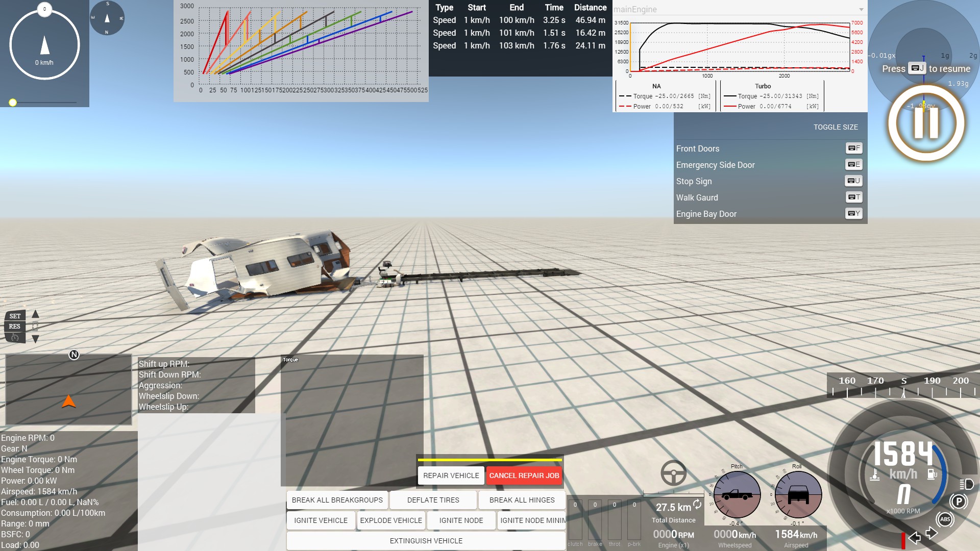Click the T key icon for Walk Gaurd
This screenshot has width=980, height=551.
pyautogui.click(x=854, y=197)
